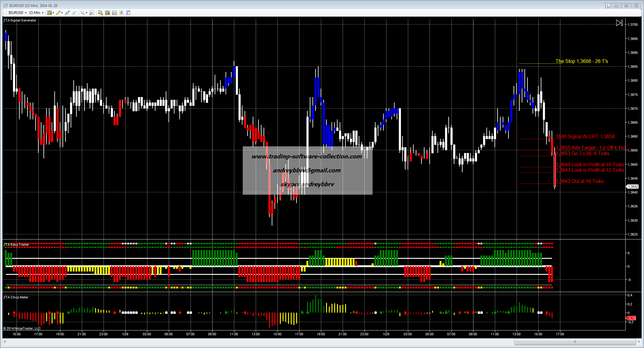The width and height of the screenshot is (644, 348).
Task: Open the chart properties panel icon
Action: point(128,13)
